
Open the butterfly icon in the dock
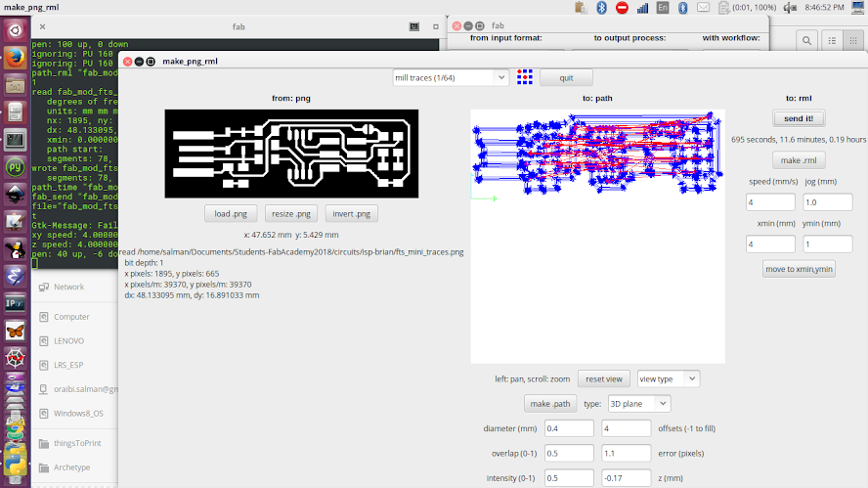pyautogui.click(x=15, y=332)
